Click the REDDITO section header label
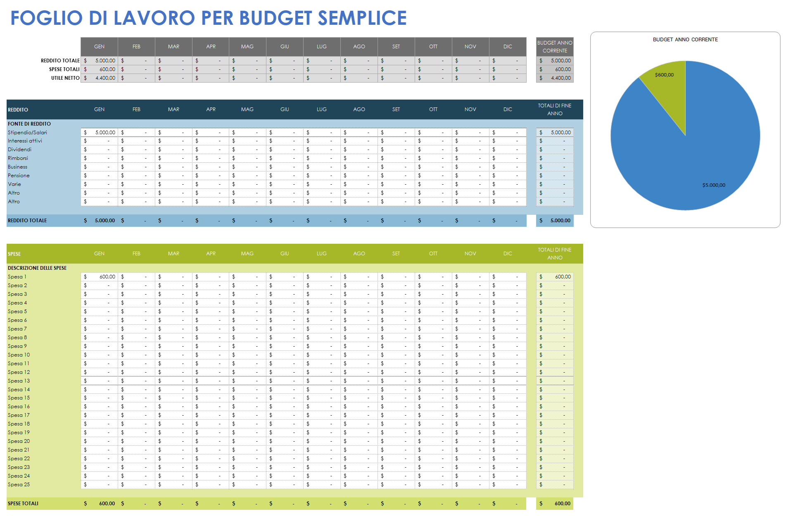 click(18, 110)
